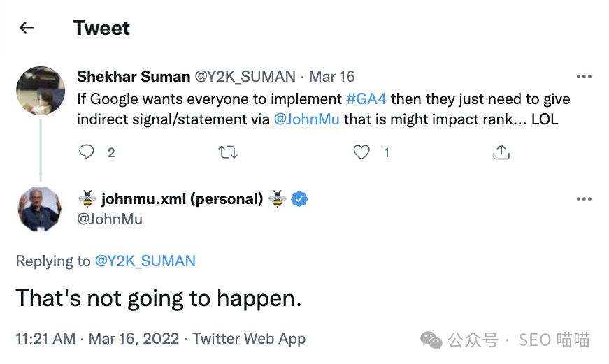Screen dimensions: 609x364
Task: Reply to Shekhar Suman's tweet
Action: point(87,152)
